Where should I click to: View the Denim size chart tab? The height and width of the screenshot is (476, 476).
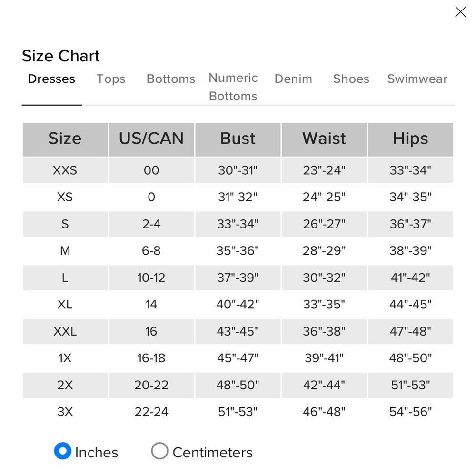[x=293, y=79]
